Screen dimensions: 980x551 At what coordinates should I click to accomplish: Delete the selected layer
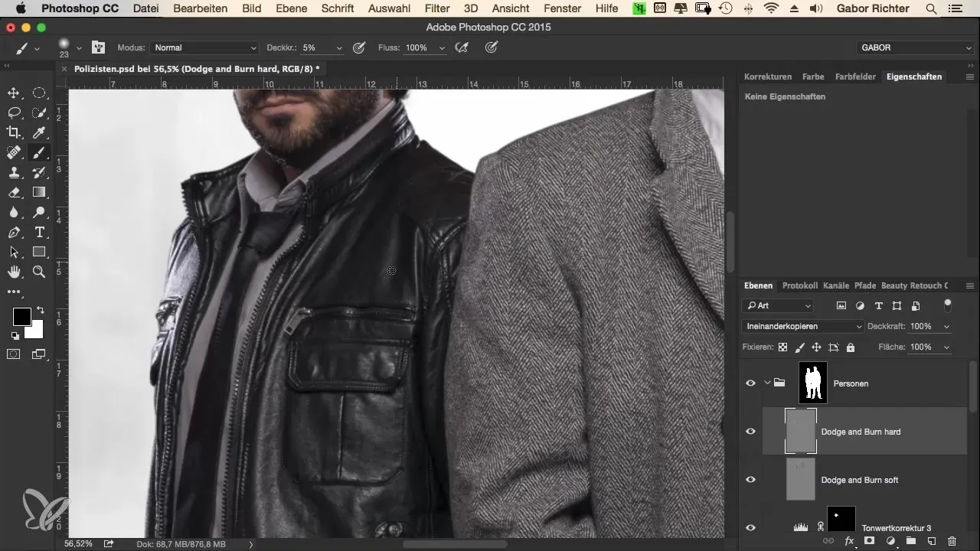952,540
